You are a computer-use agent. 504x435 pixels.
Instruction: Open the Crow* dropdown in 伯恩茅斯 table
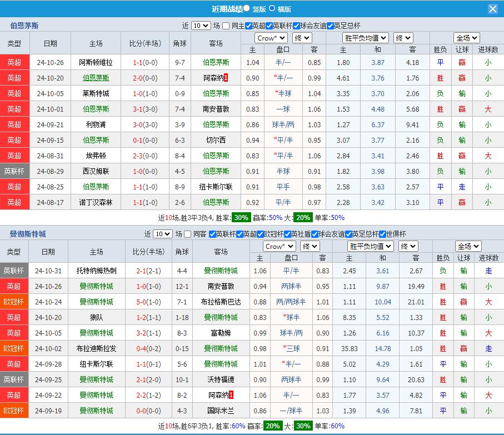(271, 38)
